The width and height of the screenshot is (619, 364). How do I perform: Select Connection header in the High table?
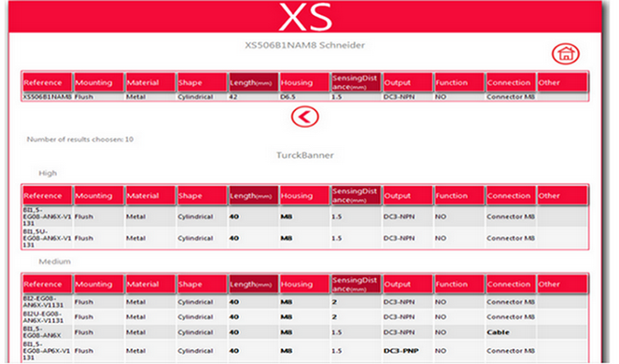point(512,195)
